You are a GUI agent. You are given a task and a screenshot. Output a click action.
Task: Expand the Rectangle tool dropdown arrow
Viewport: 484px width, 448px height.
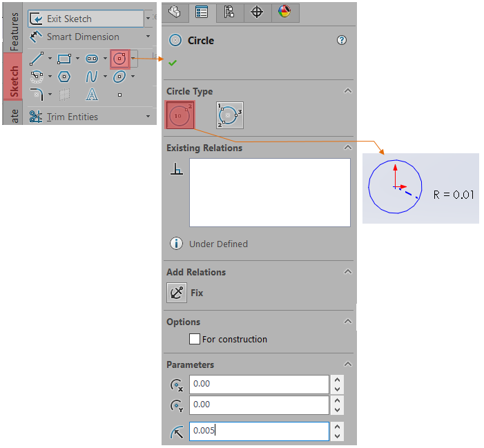coord(77,58)
